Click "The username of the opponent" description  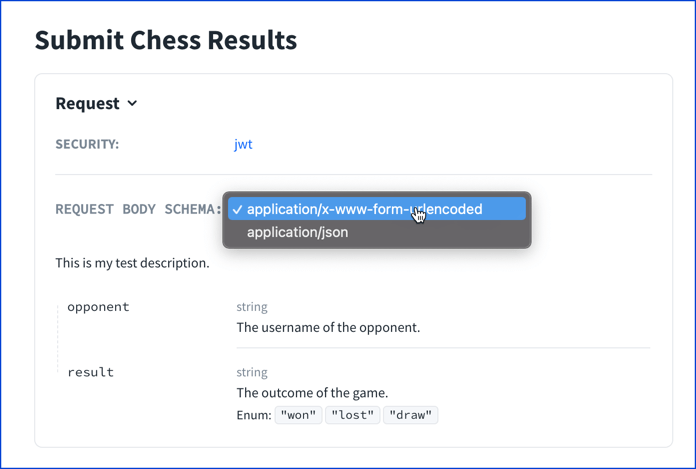click(x=328, y=327)
